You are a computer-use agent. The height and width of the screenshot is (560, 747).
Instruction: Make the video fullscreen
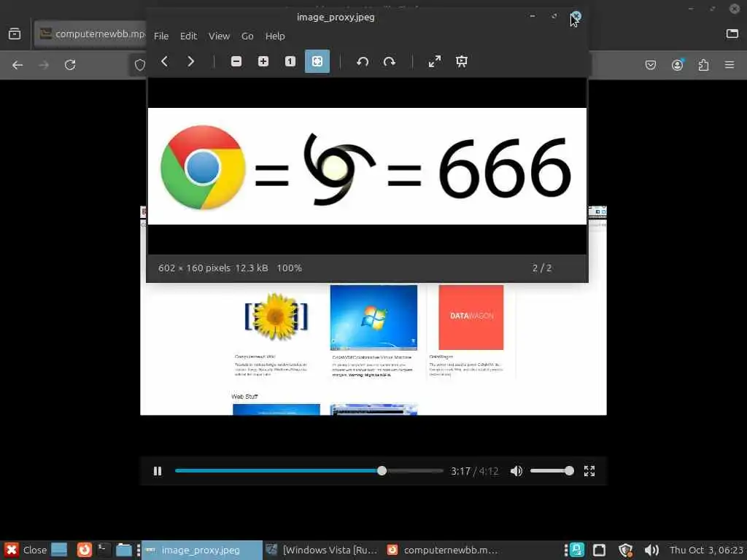tap(589, 471)
